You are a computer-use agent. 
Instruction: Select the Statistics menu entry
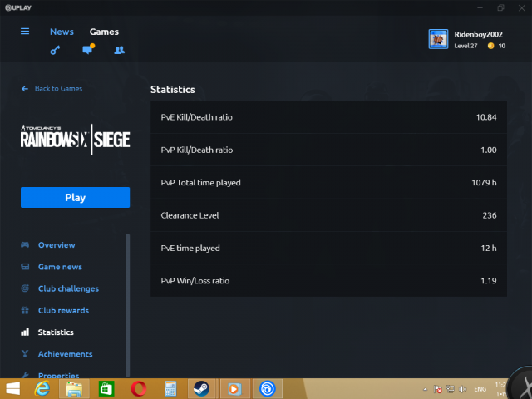56,332
